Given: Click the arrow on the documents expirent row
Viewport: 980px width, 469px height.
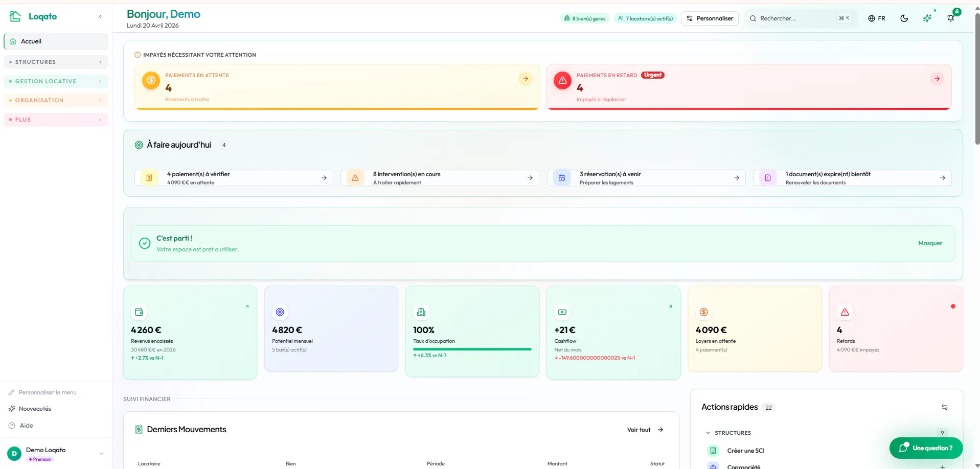Looking at the screenshot, I should tap(943, 178).
